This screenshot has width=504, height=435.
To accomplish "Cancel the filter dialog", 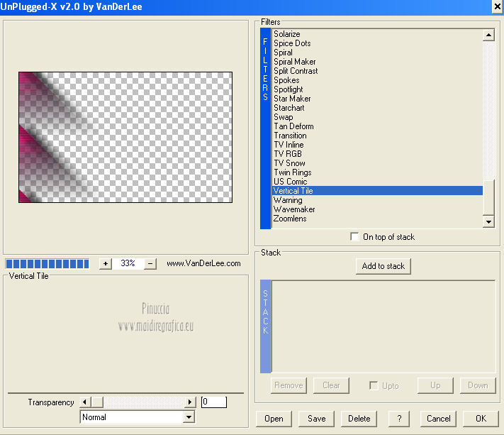I will (x=438, y=419).
